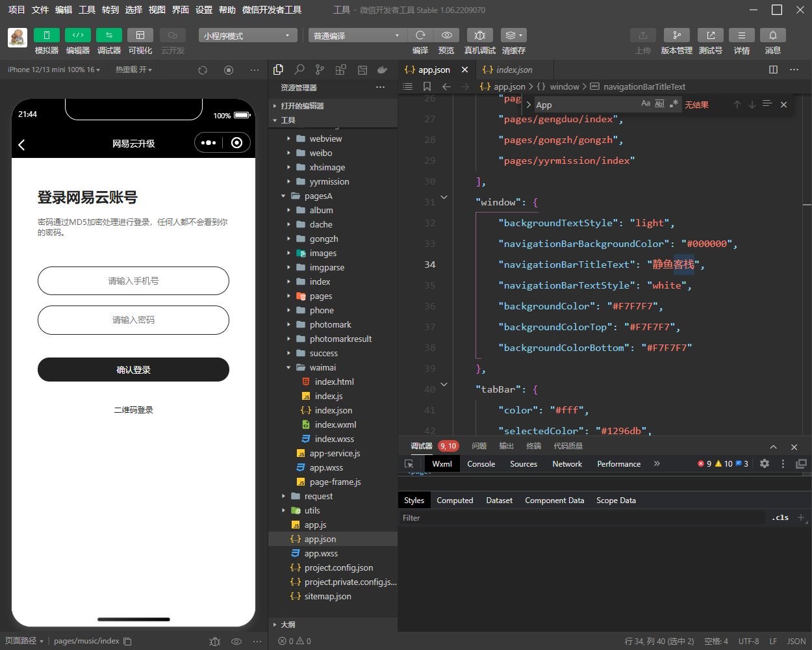
Task: Toggle regex option in find box
Action: point(674,104)
